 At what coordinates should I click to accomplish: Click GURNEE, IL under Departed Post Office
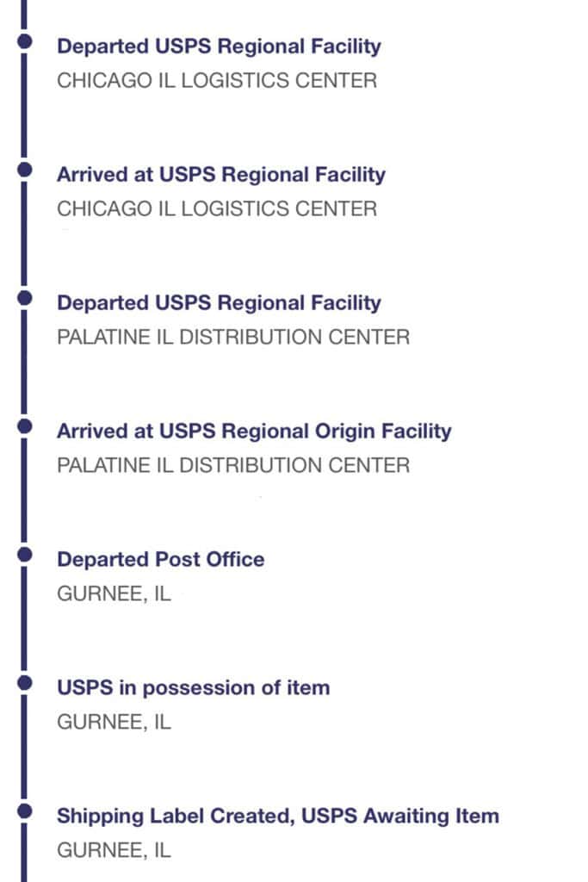point(115,594)
